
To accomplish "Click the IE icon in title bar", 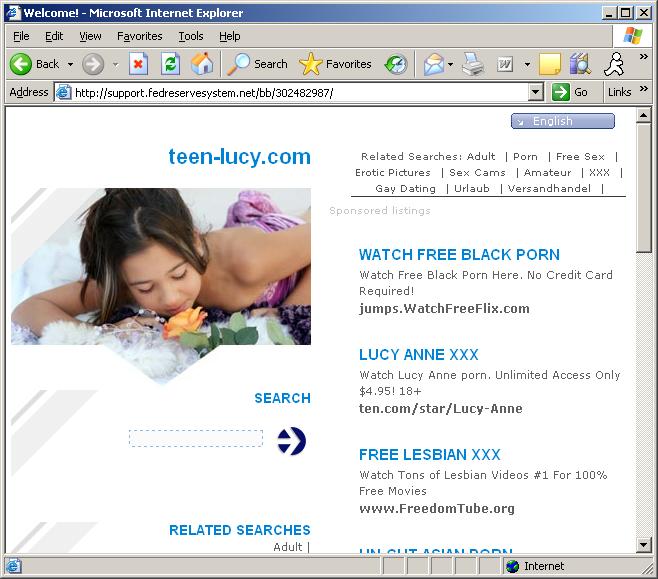I will click(13, 12).
